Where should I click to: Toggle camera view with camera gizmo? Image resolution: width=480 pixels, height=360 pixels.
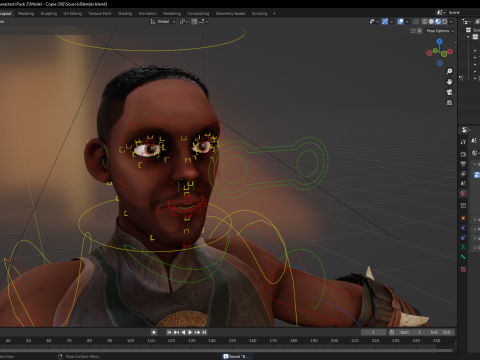tap(449, 92)
